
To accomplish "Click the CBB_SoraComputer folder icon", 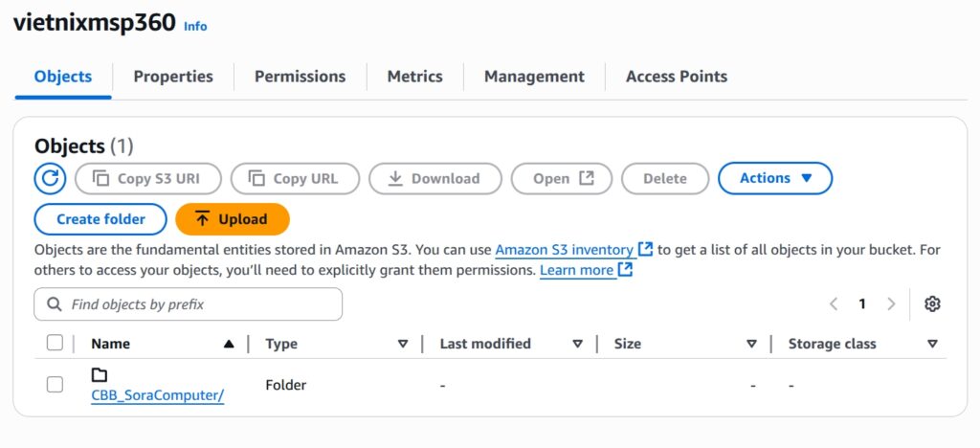I will coord(100,375).
